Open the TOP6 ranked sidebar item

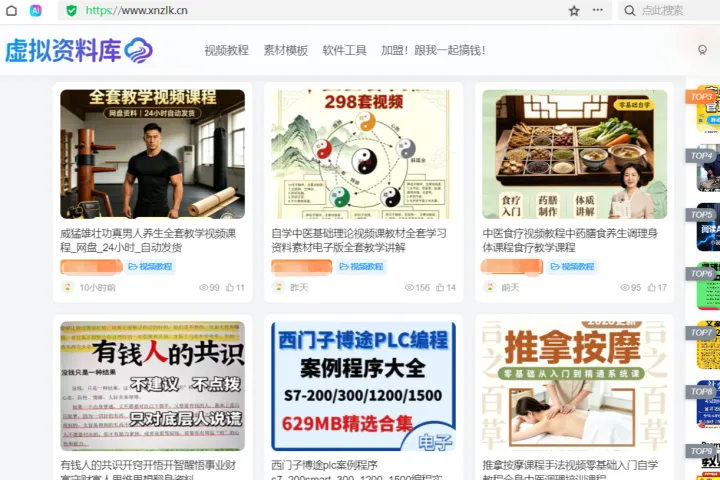pos(703,286)
